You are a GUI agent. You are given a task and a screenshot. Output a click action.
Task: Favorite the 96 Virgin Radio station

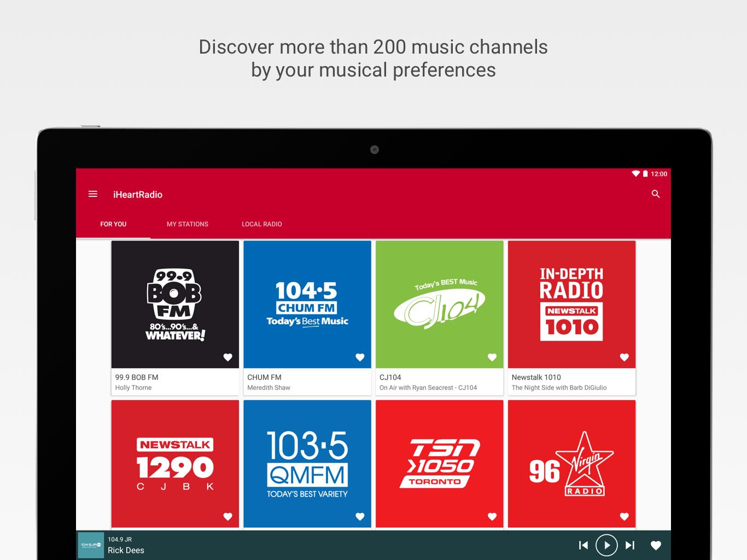click(x=625, y=517)
